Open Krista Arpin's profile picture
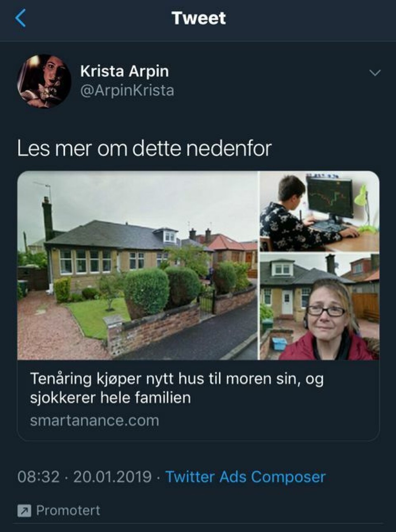 tap(44, 81)
